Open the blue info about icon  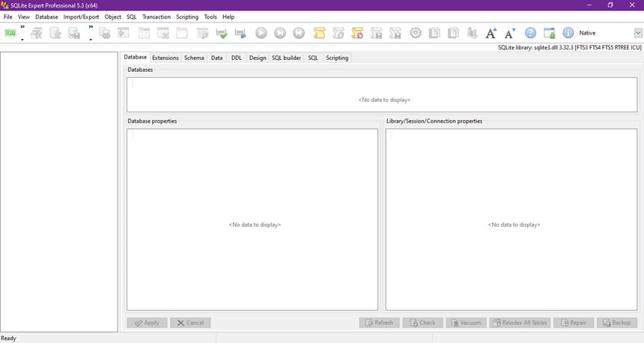click(x=568, y=33)
